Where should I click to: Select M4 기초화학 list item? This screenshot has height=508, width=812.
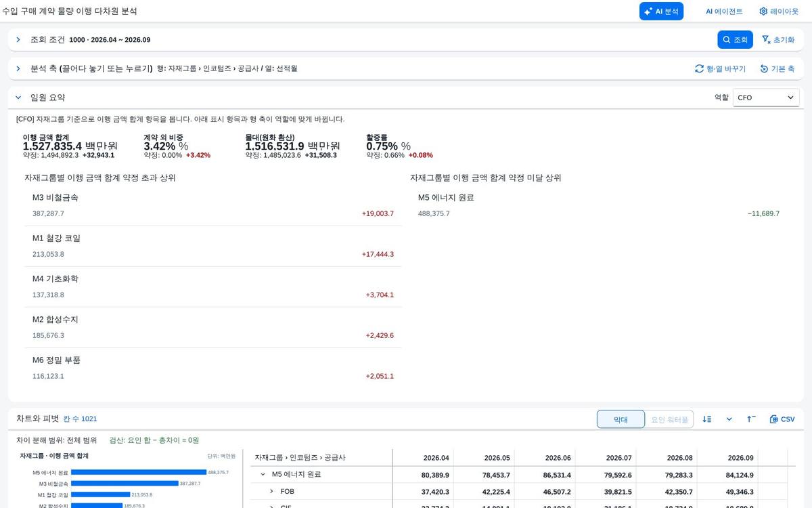[213, 287]
